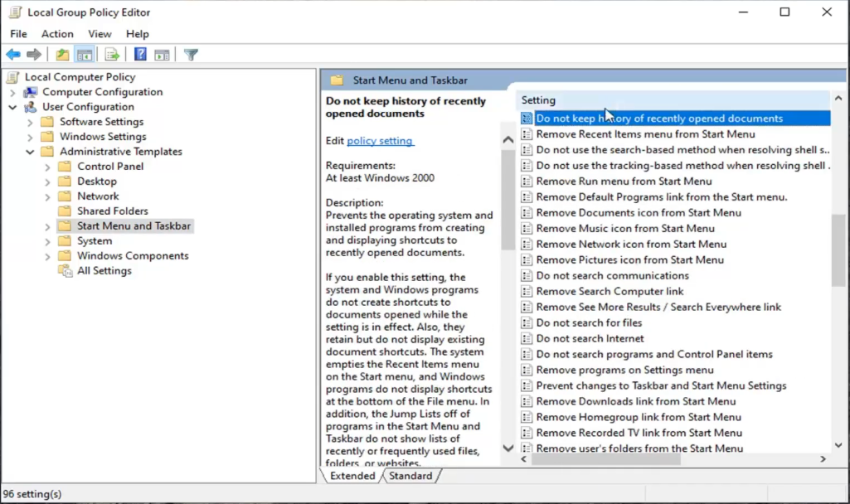Click policy icon beside Do not search Internet
This screenshot has width=850, height=504.
tap(527, 338)
